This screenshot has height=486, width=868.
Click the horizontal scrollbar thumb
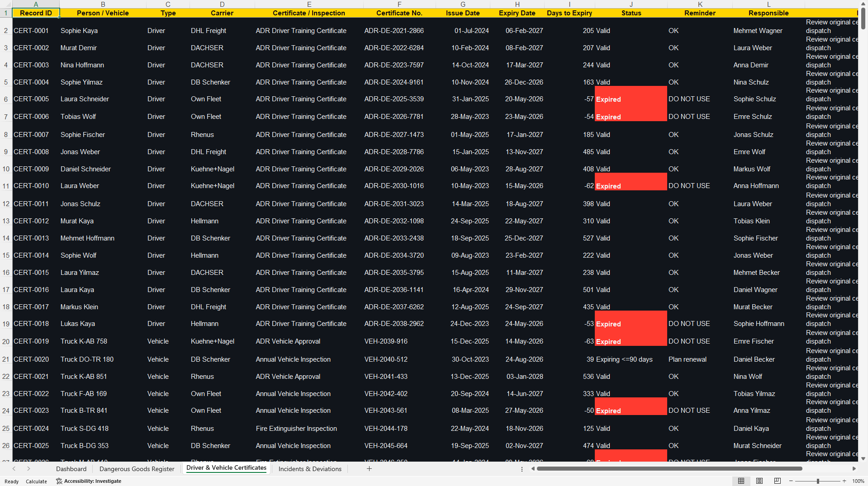(669, 469)
